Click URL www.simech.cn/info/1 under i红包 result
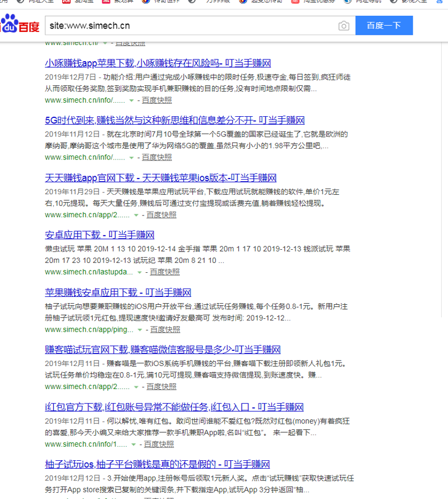448x499 pixels. (x=86, y=444)
